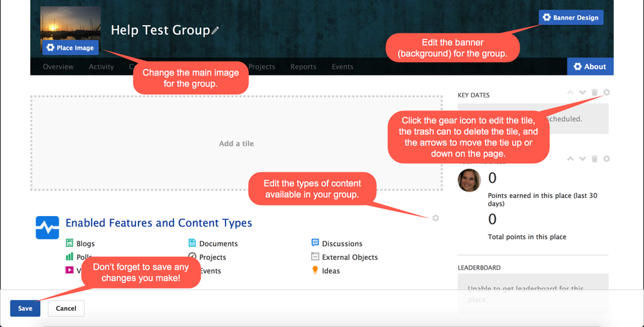Image resolution: width=644 pixels, height=327 pixels.
Task: Click the Blogs content type icon
Action: click(70, 243)
